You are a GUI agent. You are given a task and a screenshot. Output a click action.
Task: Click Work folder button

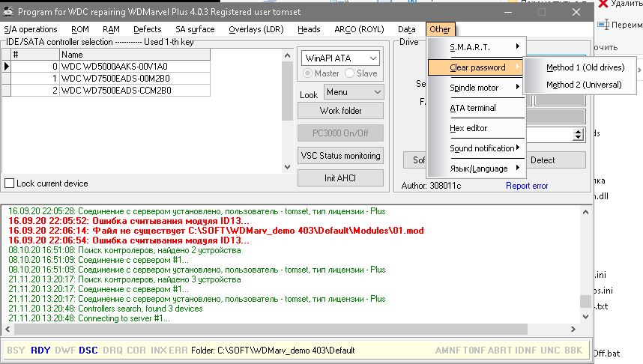[340, 111]
